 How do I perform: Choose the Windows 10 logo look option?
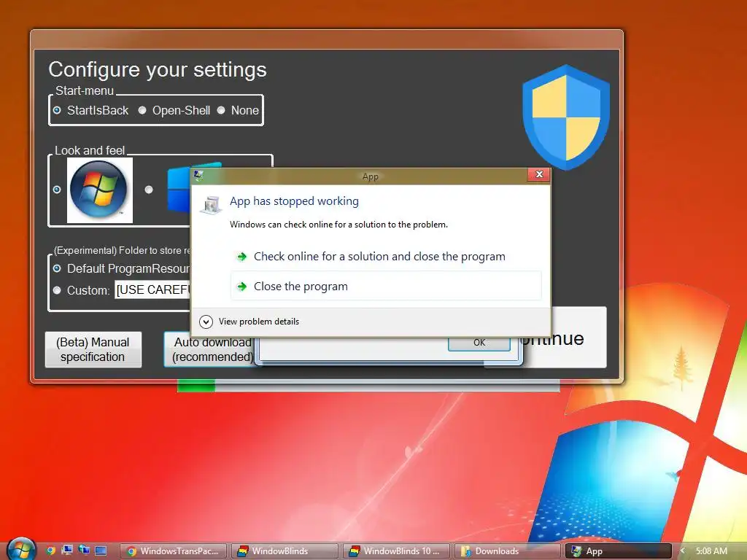pyautogui.click(x=149, y=190)
